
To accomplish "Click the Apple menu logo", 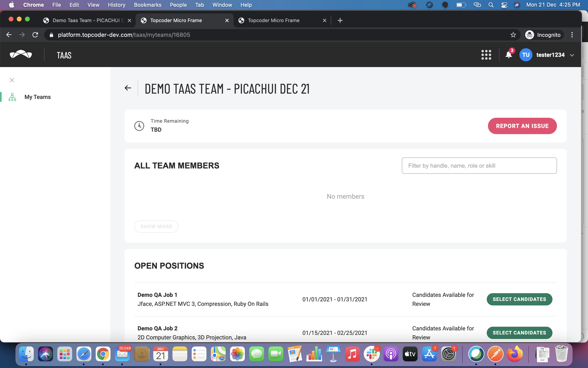I will tap(11, 5).
